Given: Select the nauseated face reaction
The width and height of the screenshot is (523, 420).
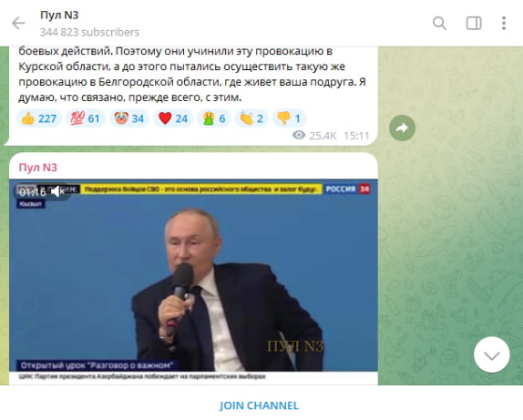Looking at the screenshot, I should (x=214, y=118).
